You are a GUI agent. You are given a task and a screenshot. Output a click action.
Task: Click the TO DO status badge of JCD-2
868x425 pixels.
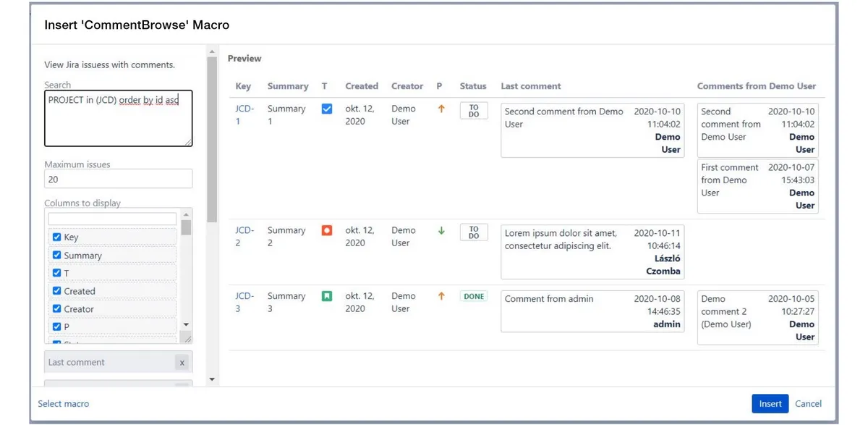[474, 232]
